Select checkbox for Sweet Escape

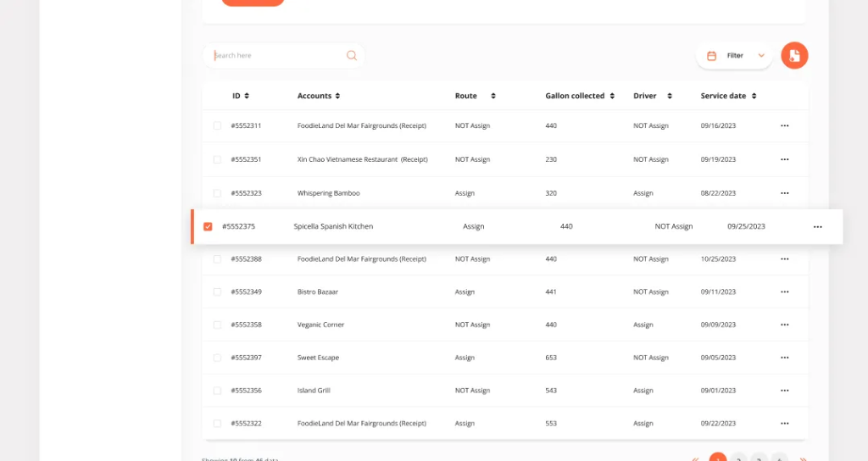point(217,358)
